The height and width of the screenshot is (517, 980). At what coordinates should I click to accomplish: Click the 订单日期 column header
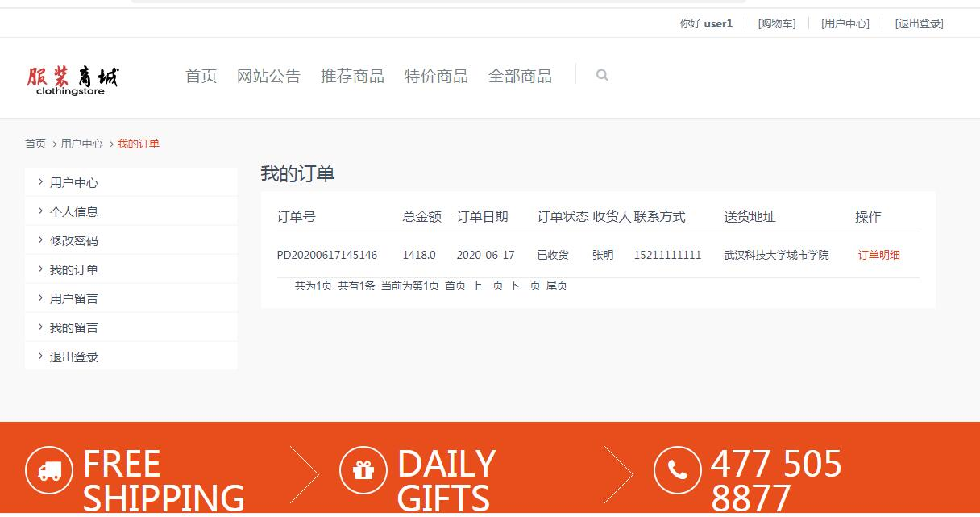482,216
